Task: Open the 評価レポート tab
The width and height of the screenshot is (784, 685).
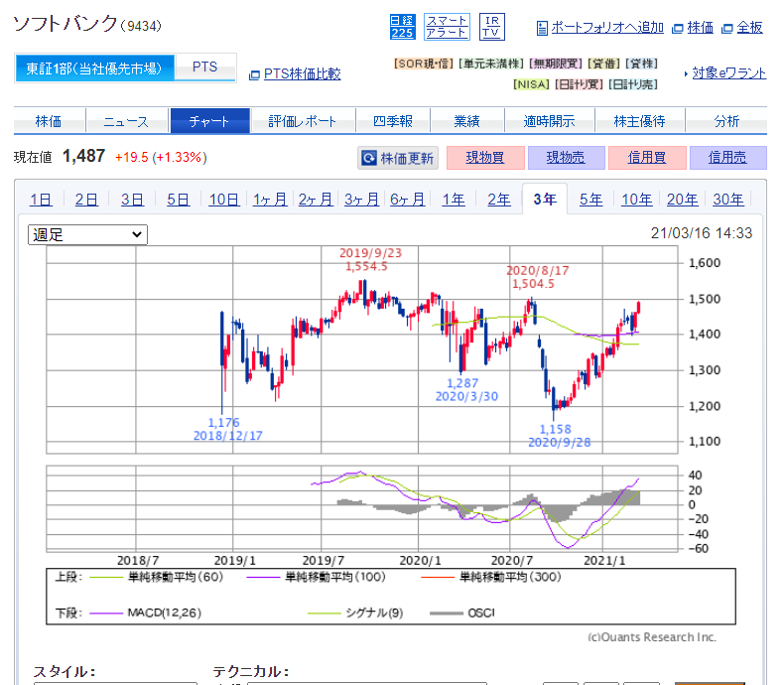Action: tap(303, 121)
